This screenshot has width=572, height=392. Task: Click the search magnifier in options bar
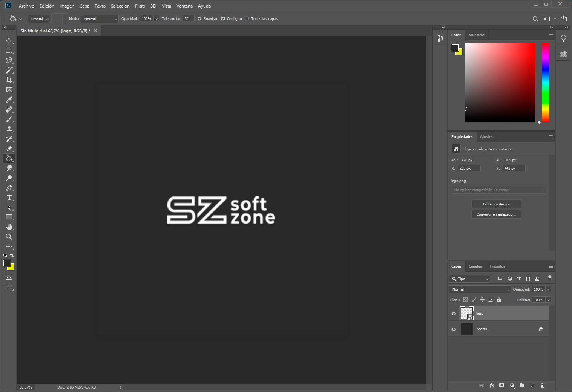point(535,19)
